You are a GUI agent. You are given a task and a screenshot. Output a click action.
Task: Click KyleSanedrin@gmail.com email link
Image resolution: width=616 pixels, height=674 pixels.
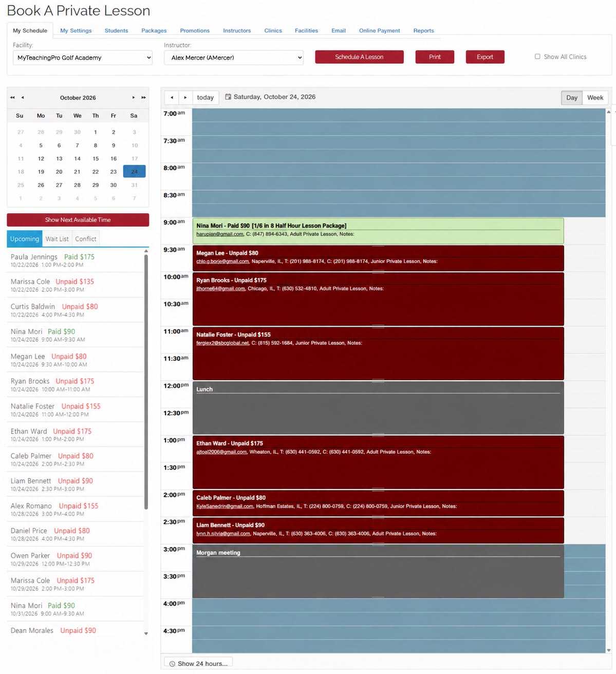tap(225, 507)
